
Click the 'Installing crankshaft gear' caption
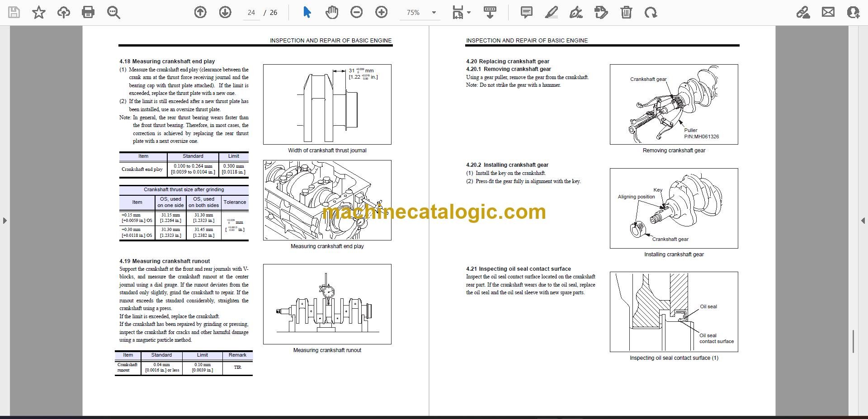[x=674, y=254]
